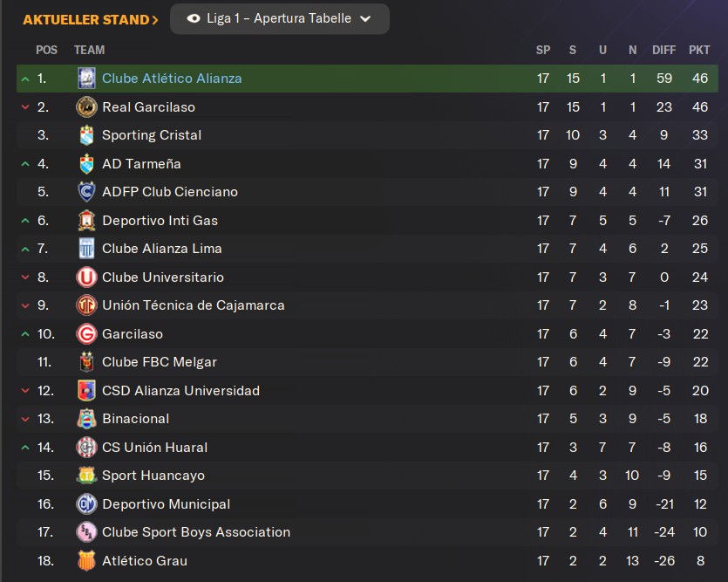Select the Binacional table row
This screenshot has width=728, height=582.
pos(367,419)
